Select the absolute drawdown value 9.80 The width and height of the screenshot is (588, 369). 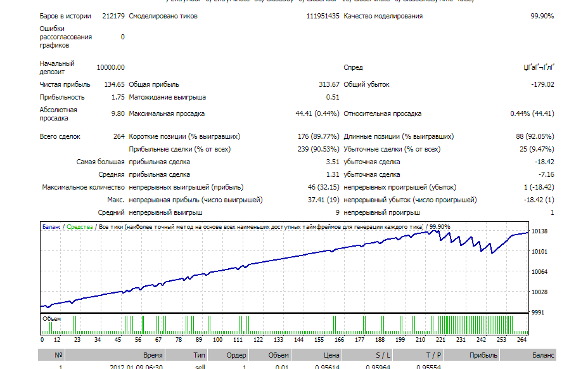pyautogui.click(x=118, y=113)
